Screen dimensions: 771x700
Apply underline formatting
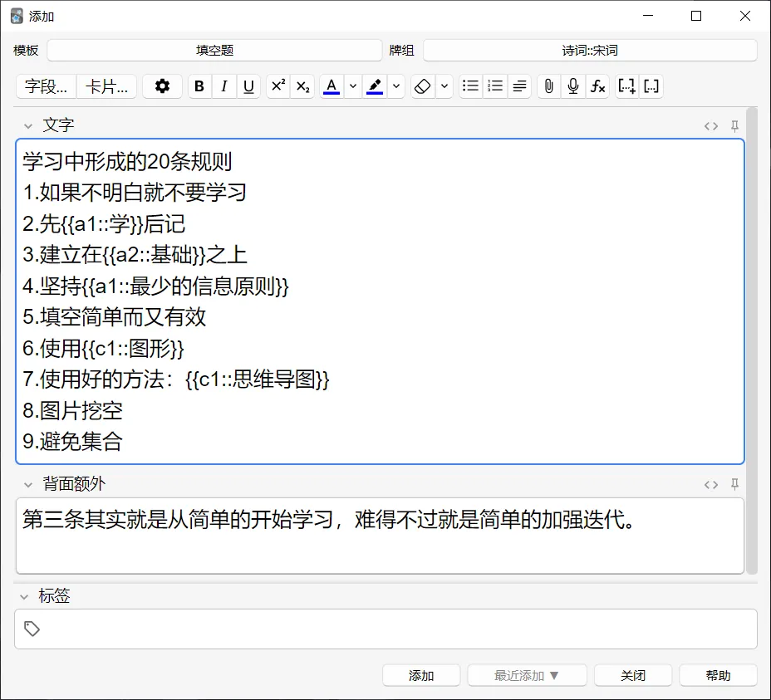click(248, 86)
